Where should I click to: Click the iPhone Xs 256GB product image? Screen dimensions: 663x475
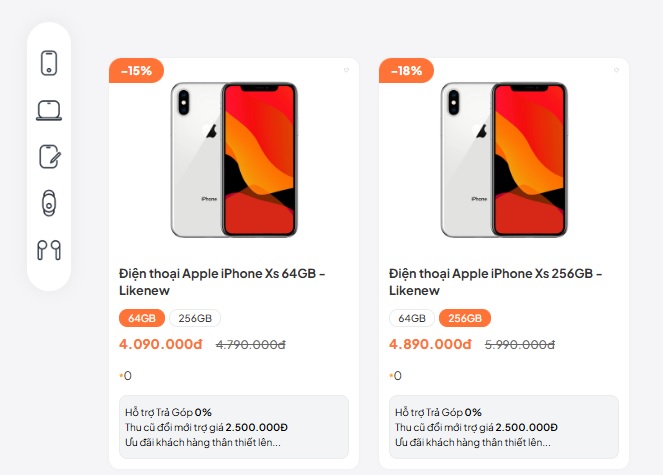[x=504, y=160]
